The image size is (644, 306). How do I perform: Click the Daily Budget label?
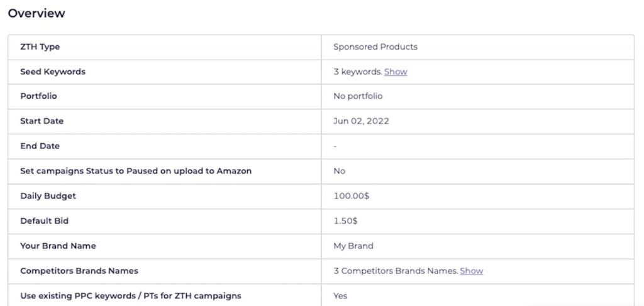48,196
